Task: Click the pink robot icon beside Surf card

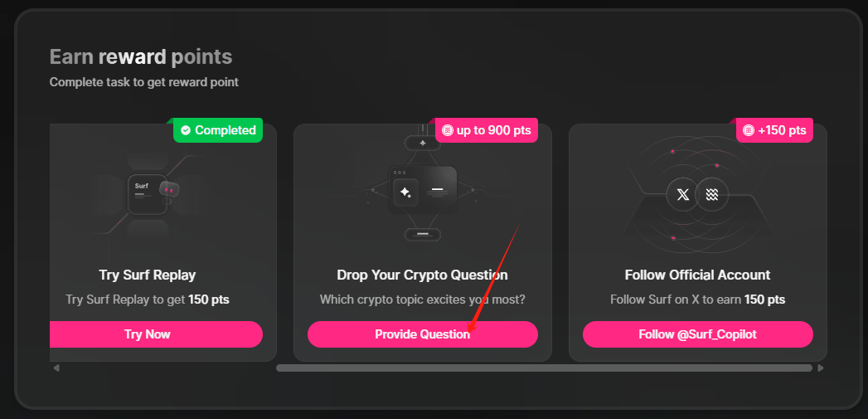Action: [169, 190]
